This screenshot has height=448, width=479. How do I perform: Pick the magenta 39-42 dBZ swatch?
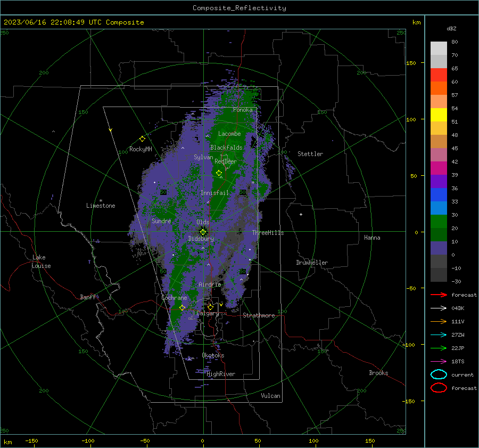(439, 168)
